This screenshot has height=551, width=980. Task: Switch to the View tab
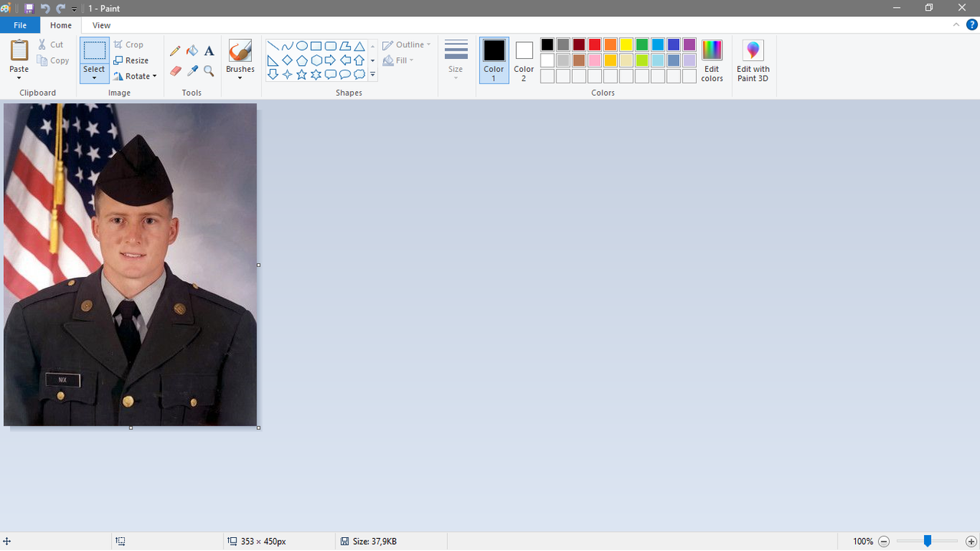[101, 25]
